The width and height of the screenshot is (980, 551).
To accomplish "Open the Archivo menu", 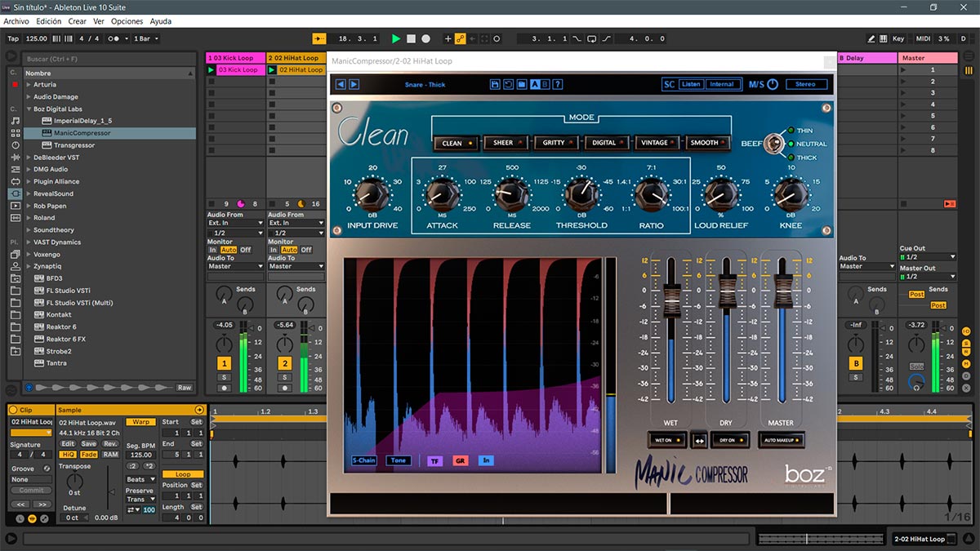I will [x=16, y=21].
